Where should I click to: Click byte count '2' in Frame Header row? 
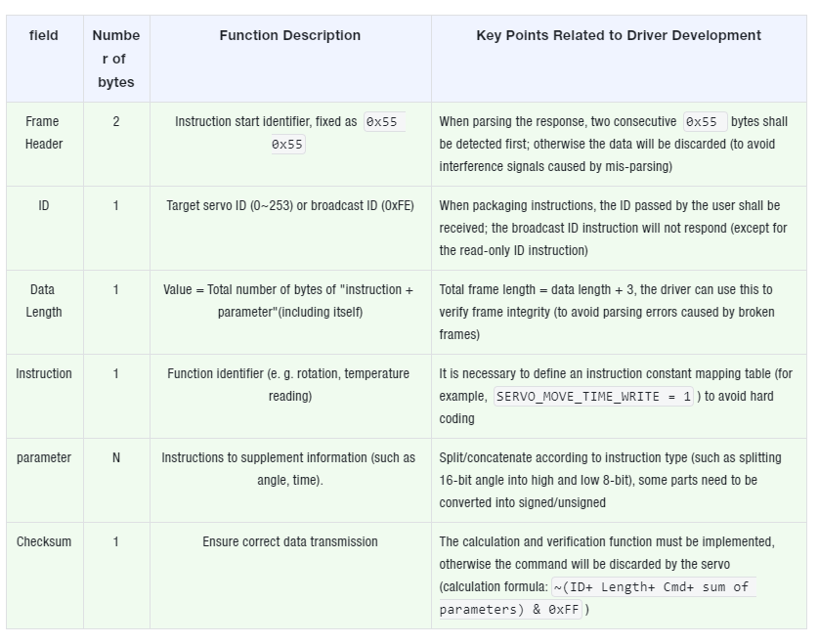[x=116, y=122]
